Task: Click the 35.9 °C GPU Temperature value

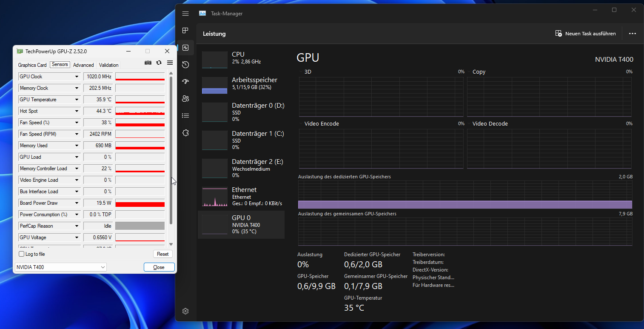Action: pyautogui.click(x=98, y=100)
